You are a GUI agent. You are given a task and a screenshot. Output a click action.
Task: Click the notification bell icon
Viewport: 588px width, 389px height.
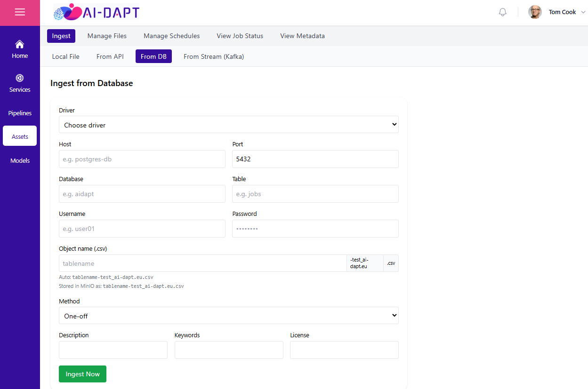pyautogui.click(x=503, y=12)
